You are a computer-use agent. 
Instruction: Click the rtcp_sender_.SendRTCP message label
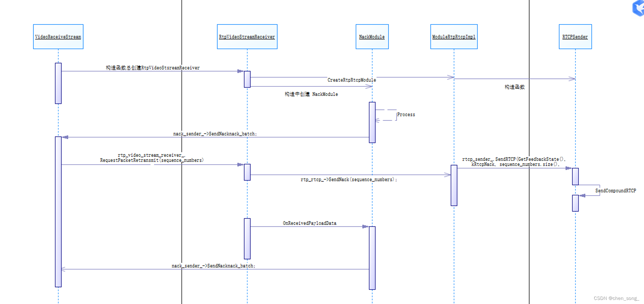point(514,162)
